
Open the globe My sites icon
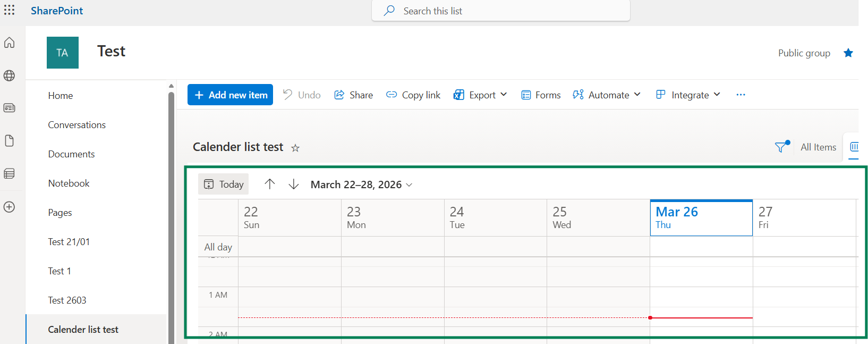tap(10, 75)
